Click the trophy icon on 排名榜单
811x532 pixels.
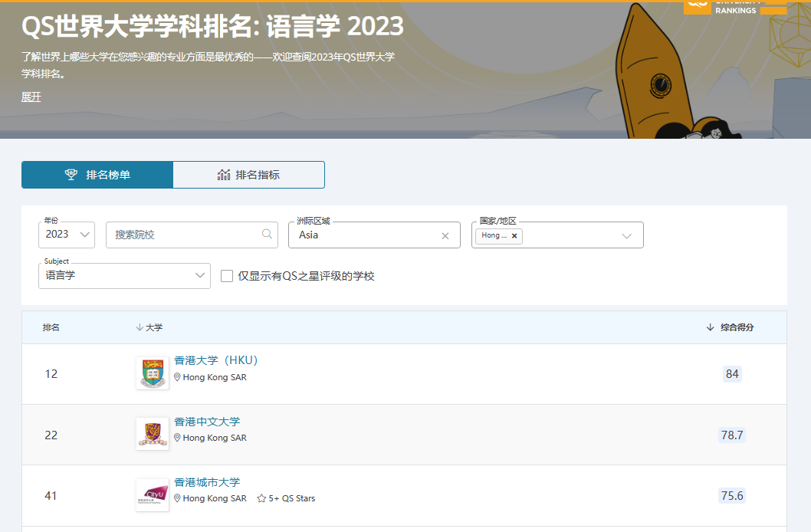71,175
